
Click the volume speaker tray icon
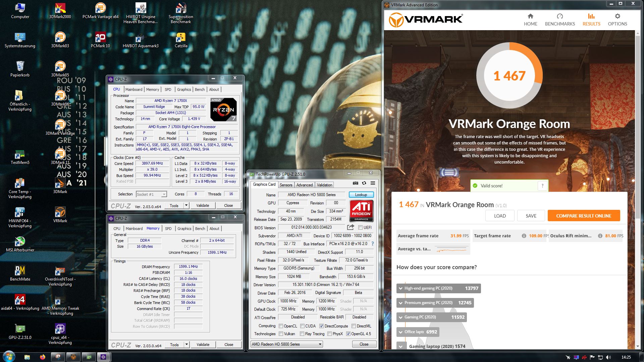pyautogui.click(x=608, y=357)
